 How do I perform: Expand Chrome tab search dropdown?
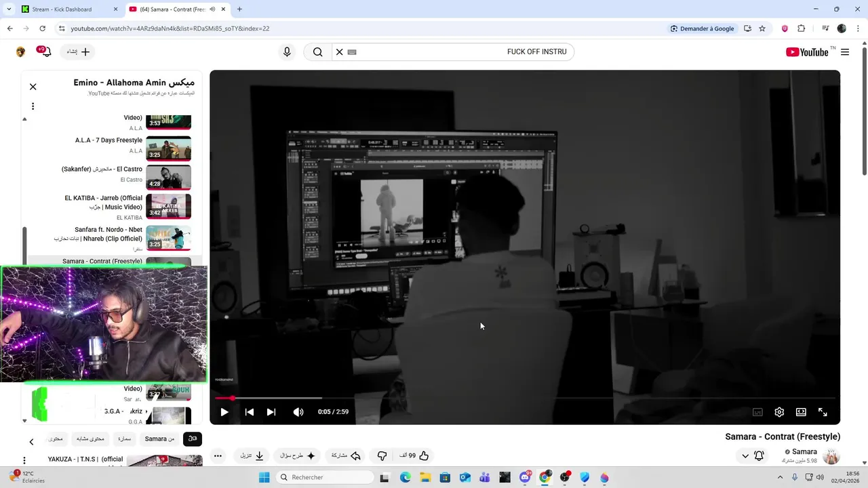[9, 9]
